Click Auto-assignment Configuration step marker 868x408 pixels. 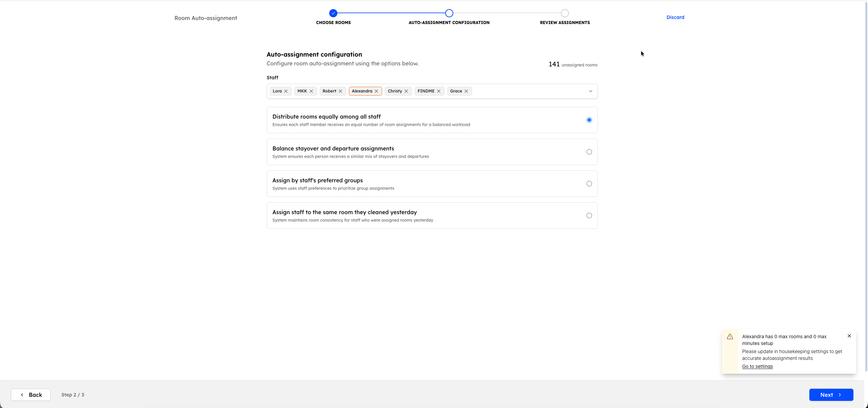click(x=449, y=13)
